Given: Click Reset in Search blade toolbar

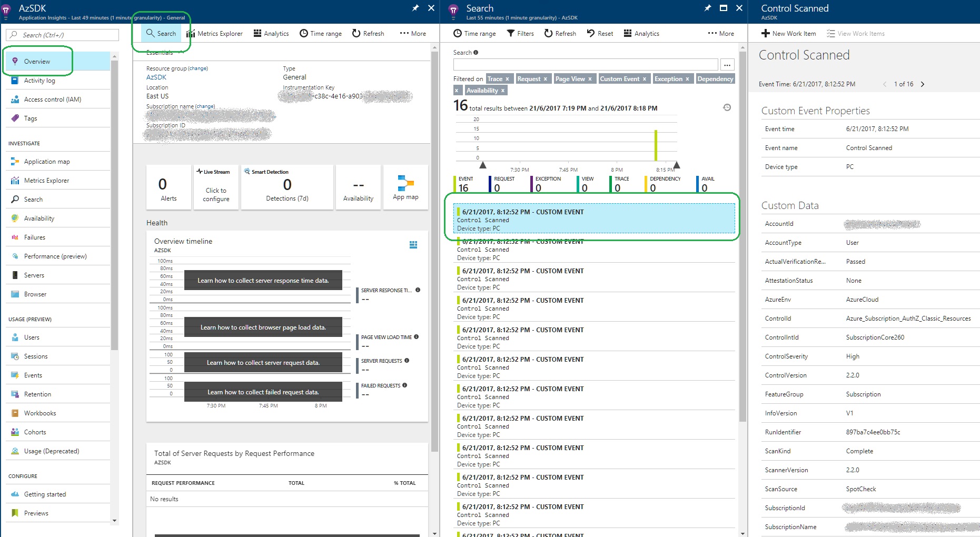Looking at the screenshot, I should pyautogui.click(x=600, y=34).
